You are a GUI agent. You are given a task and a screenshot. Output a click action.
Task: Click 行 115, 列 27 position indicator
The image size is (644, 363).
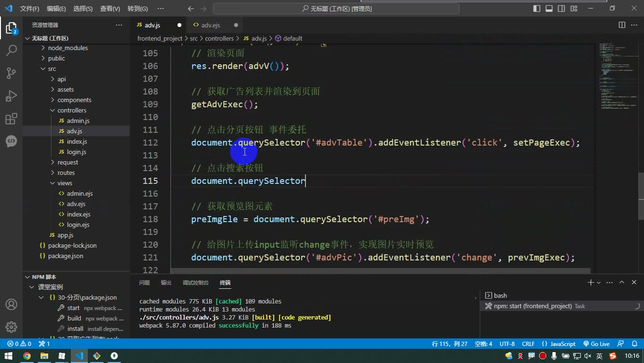tap(449, 344)
